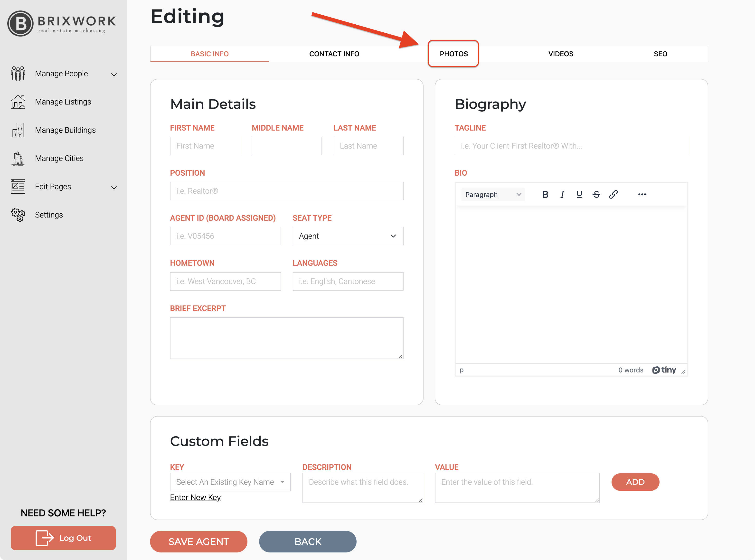Click the Bold formatting icon
Viewport: 755px width, 560px height.
(x=545, y=194)
